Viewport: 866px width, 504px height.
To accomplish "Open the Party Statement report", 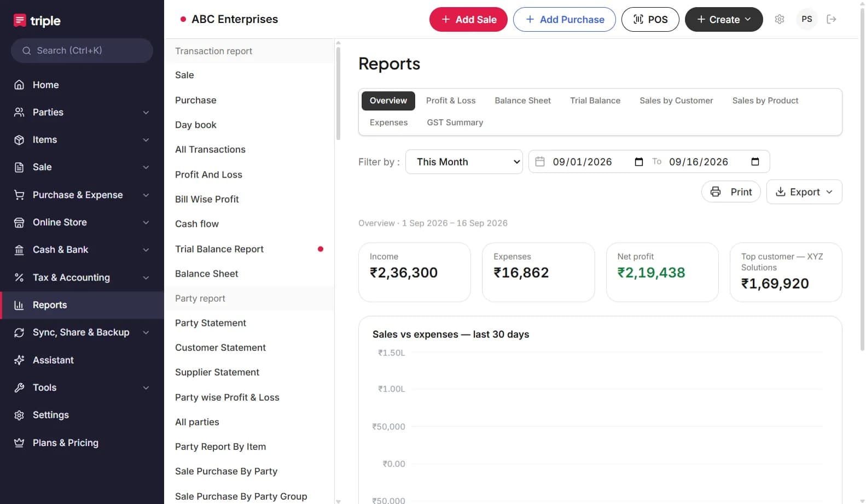I will point(249,323).
